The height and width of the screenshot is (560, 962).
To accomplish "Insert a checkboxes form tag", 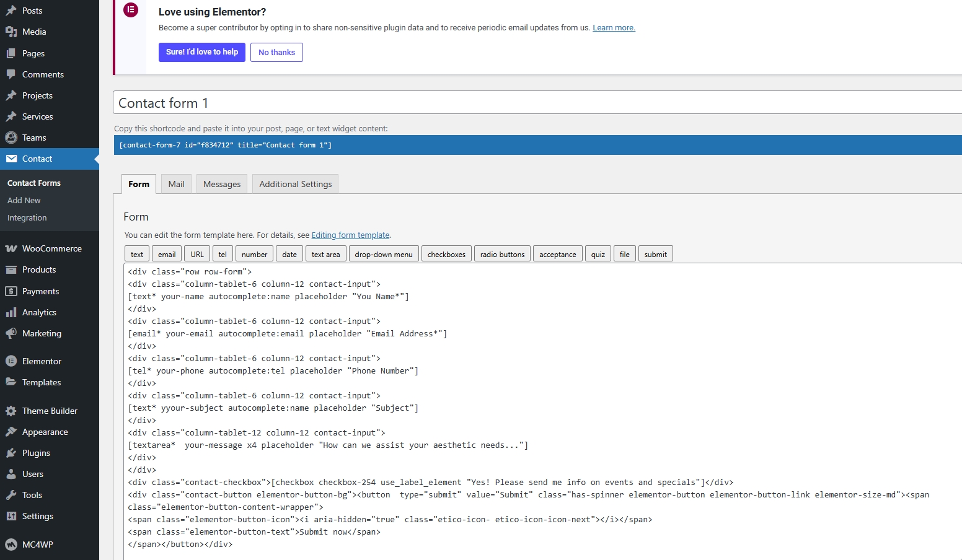I will 446,254.
